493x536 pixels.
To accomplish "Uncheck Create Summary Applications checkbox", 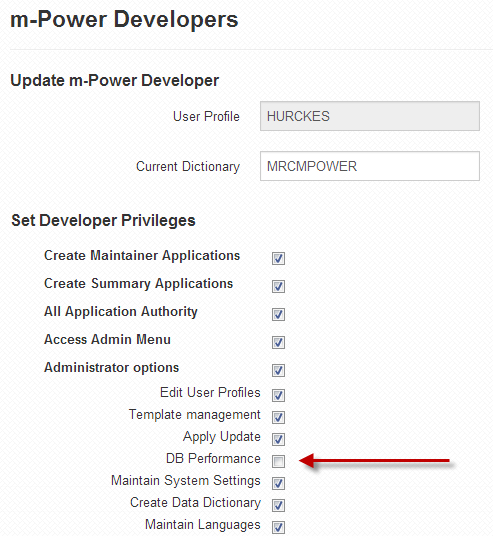I will click(278, 286).
